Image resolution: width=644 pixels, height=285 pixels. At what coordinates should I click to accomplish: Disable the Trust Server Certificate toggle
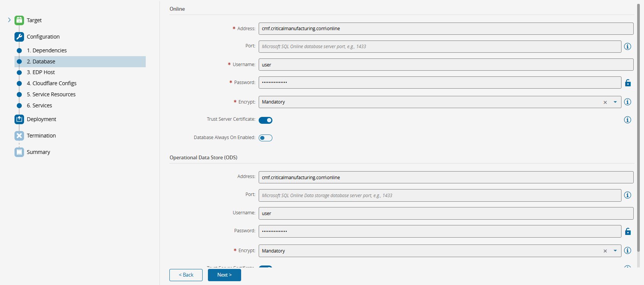[x=266, y=120]
